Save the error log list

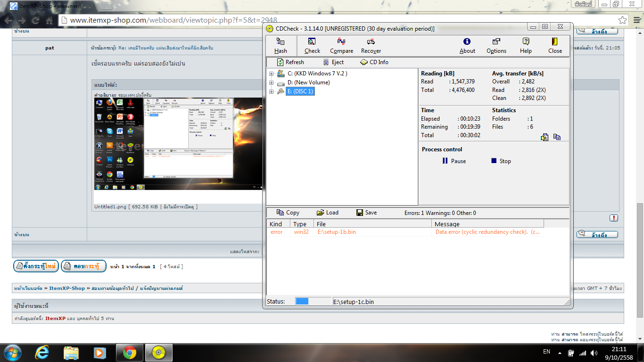[x=366, y=213]
